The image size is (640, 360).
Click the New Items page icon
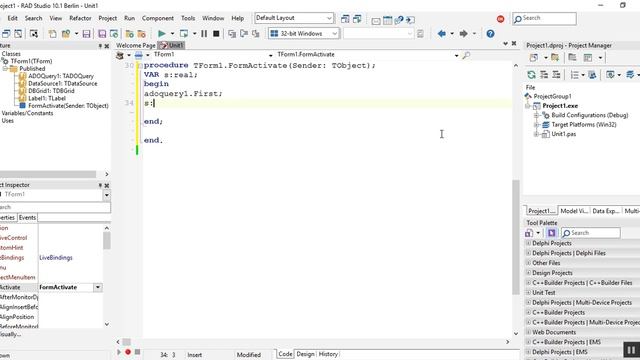pos(53,33)
